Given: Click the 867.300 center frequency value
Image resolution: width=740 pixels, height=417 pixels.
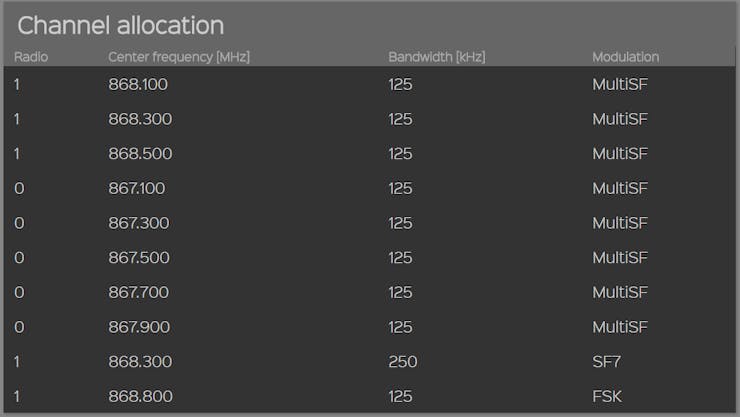Looking at the screenshot, I should pyautogui.click(x=139, y=223).
